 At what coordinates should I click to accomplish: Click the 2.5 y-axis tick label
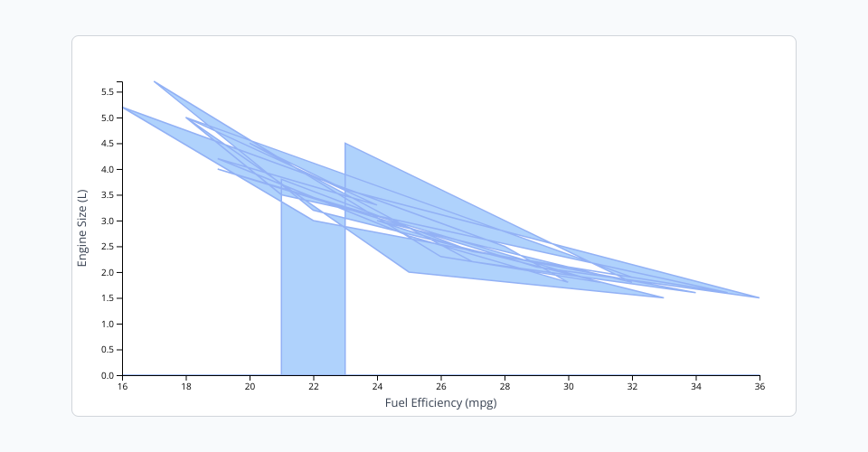point(107,247)
